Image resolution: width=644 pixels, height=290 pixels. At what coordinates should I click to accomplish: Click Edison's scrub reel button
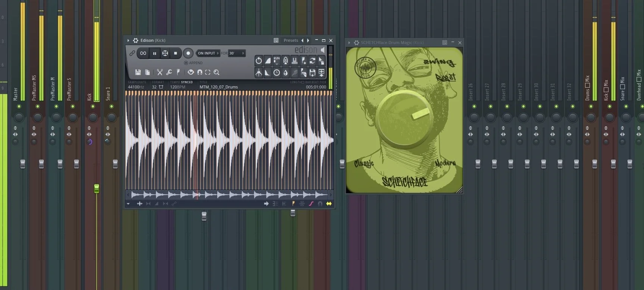(165, 53)
